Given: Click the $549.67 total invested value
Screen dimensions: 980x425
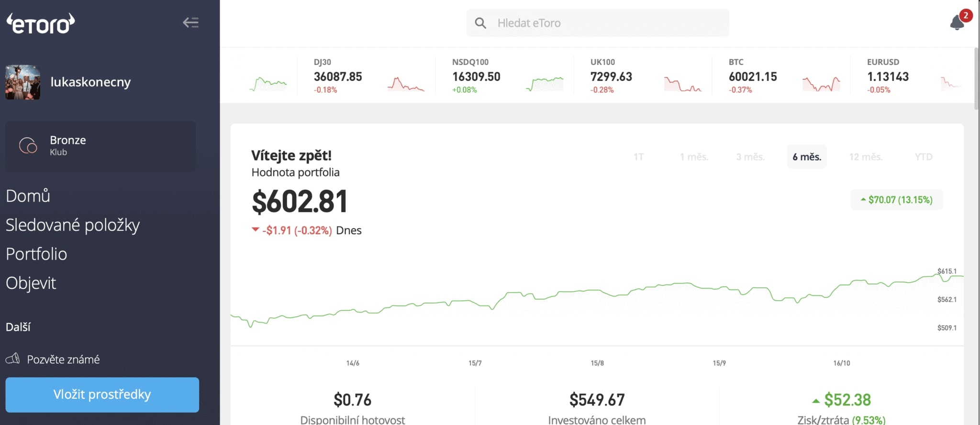Looking at the screenshot, I should pos(597,400).
